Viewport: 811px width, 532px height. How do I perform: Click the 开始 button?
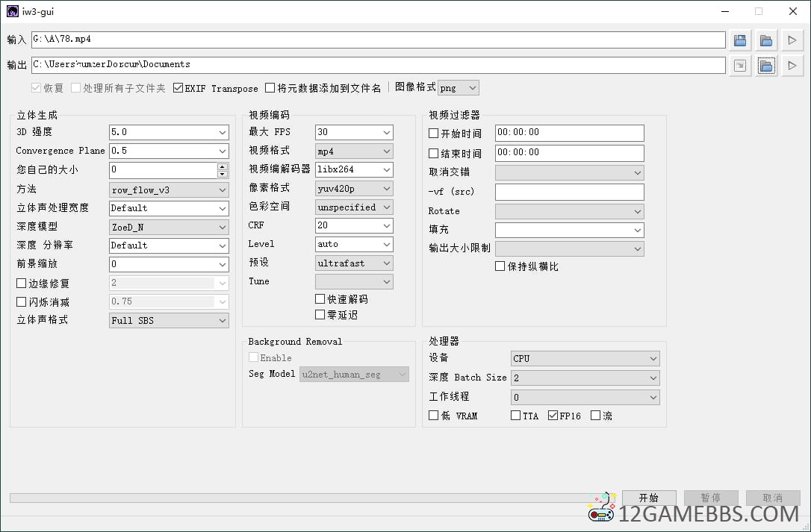tap(649, 498)
